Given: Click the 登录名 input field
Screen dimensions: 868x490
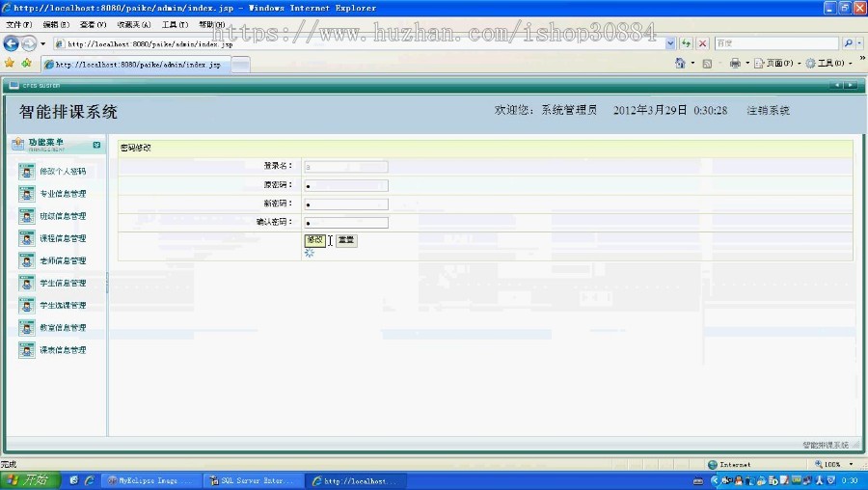Looking at the screenshot, I should 346,167.
